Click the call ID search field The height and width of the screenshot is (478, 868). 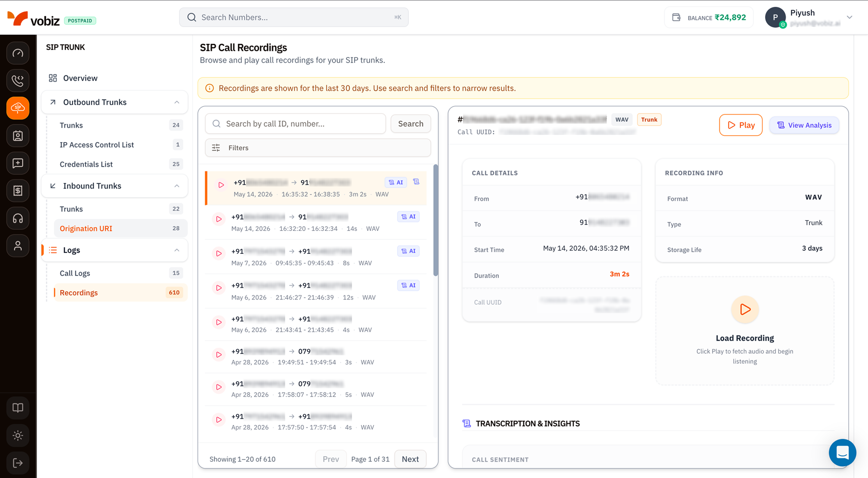click(296, 124)
